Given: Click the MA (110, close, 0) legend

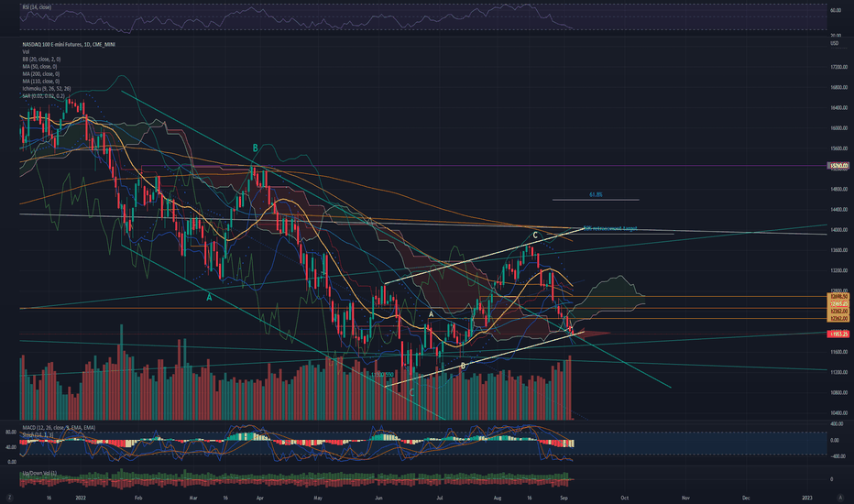Looking at the screenshot, I should click(x=41, y=82).
